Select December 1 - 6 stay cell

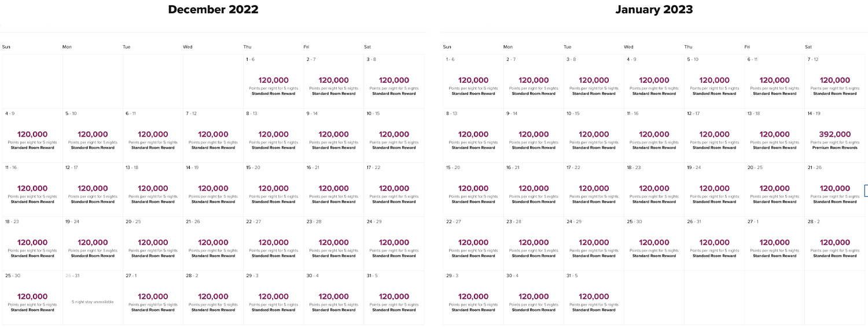tap(273, 81)
